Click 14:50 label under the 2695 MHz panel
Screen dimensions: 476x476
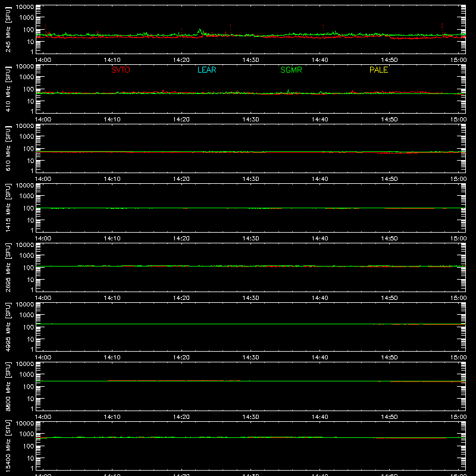(x=389, y=298)
